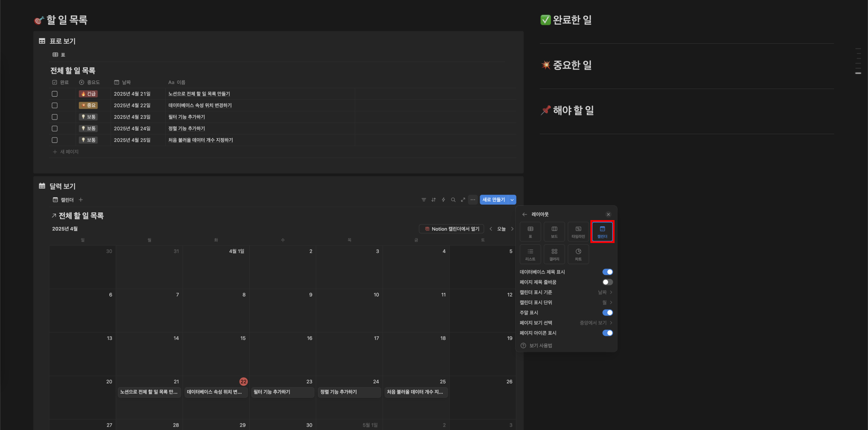Click task name 데이터베이스 속성 위치 변경하기
This screenshot has height=430, width=868.
tap(200, 105)
